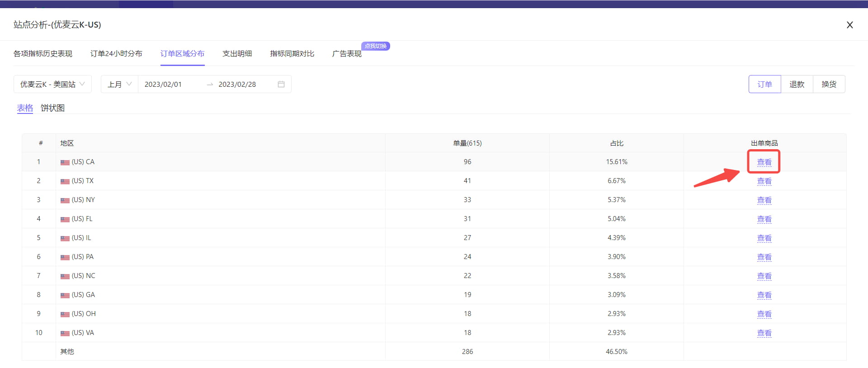Open 查看 link for (US) IL
The image size is (868, 368).
pos(764,238)
